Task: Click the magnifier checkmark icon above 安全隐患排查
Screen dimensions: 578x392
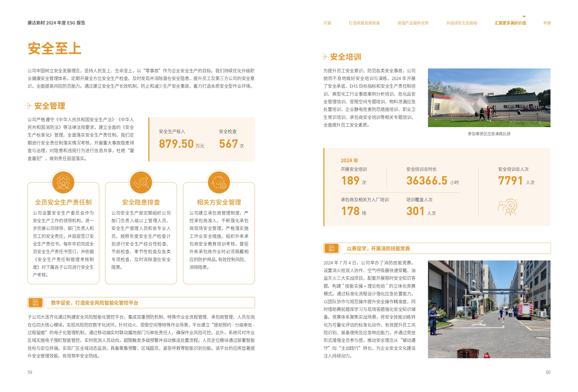Action: coord(141,182)
